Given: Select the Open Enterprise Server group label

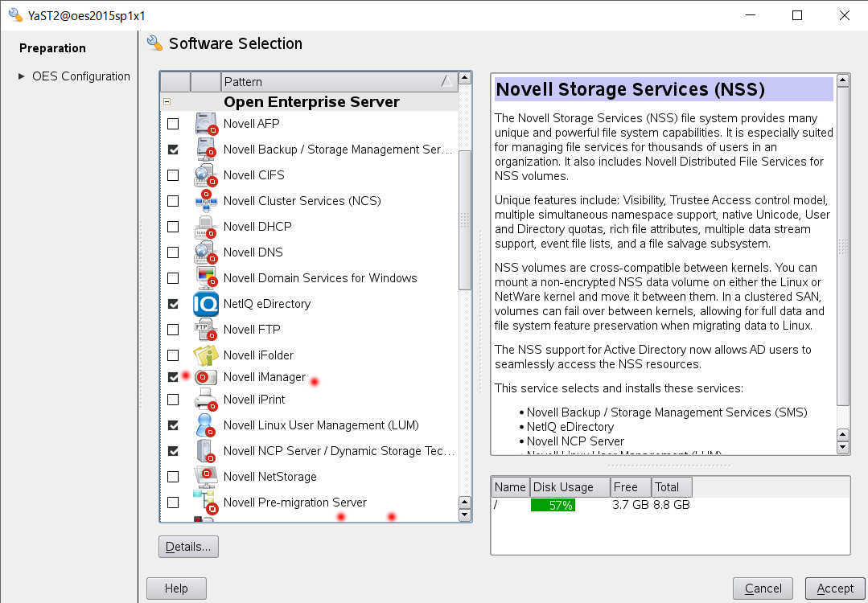Looking at the screenshot, I should tap(311, 102).
